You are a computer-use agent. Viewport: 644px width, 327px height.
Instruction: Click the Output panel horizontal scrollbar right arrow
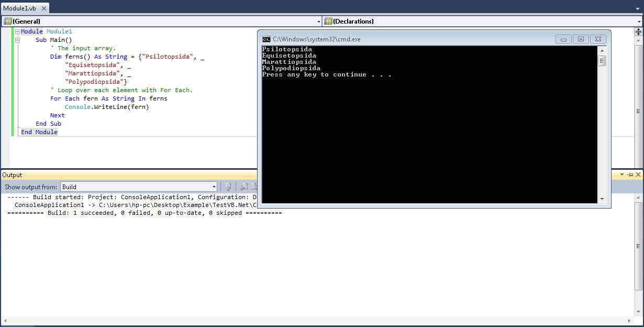point(630,321)
